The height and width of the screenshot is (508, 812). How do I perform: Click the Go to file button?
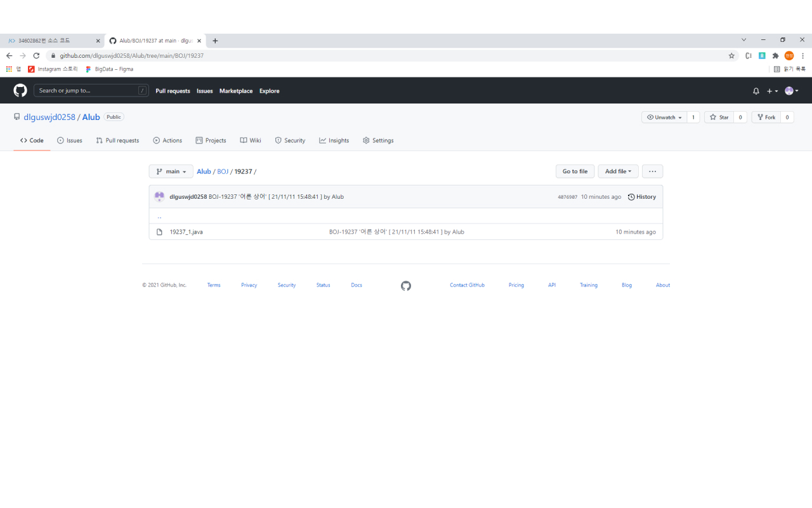click(x=575, y=171)
